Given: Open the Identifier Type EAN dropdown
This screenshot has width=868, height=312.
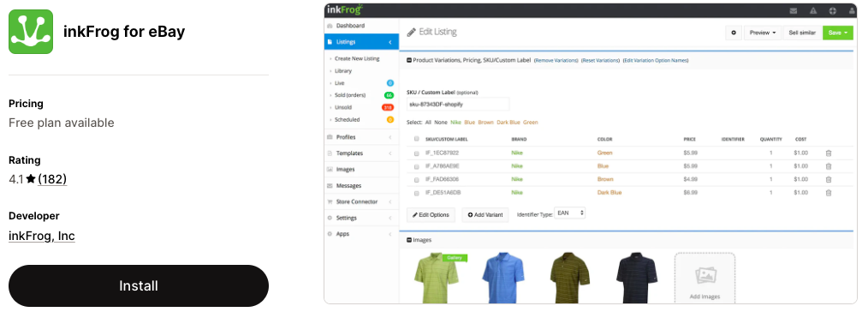Looking at the screenshot, I should (x=569, y=213).
